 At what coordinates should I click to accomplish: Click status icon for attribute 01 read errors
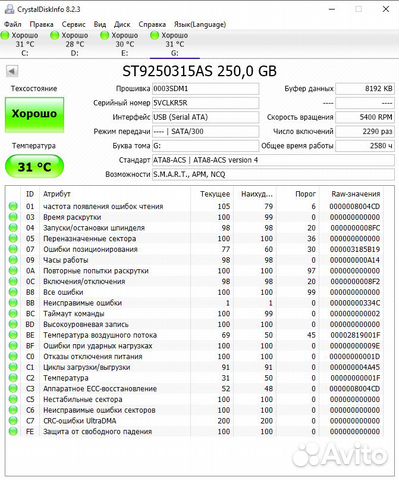[13, 206]
